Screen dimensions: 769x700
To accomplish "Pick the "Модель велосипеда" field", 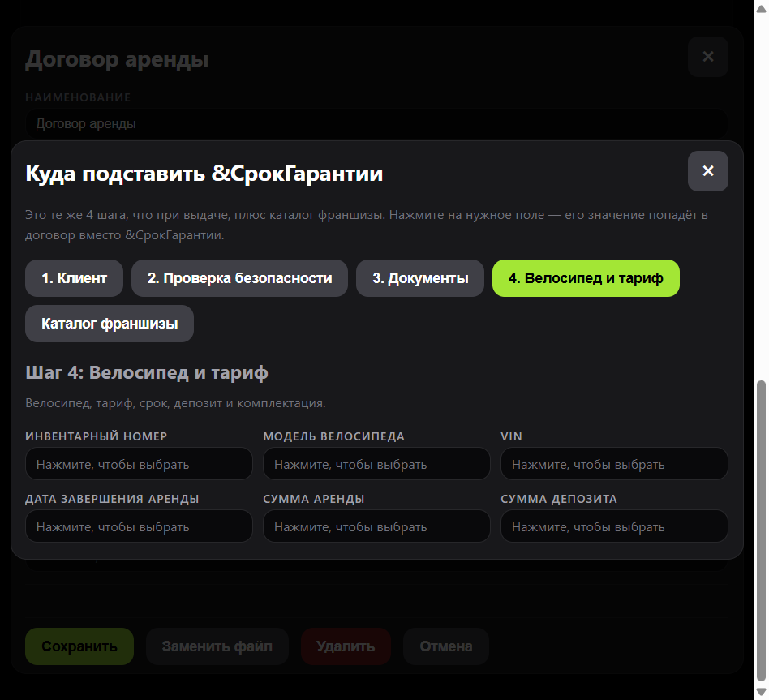I will [x=376, y=464].
